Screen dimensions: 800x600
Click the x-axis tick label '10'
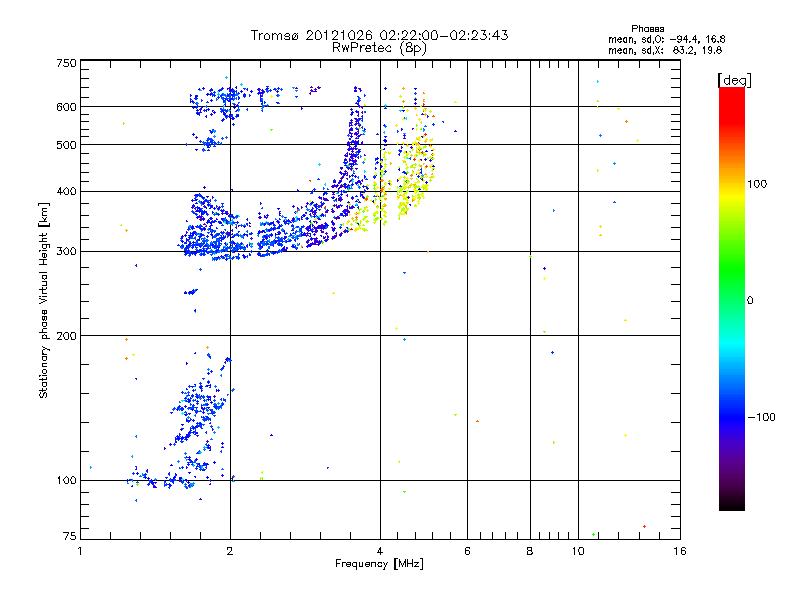[x=578, y=551]
